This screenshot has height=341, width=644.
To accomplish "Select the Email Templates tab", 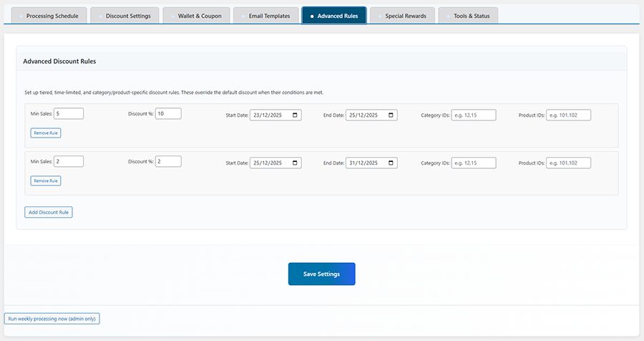I will (x=266, y=16).
